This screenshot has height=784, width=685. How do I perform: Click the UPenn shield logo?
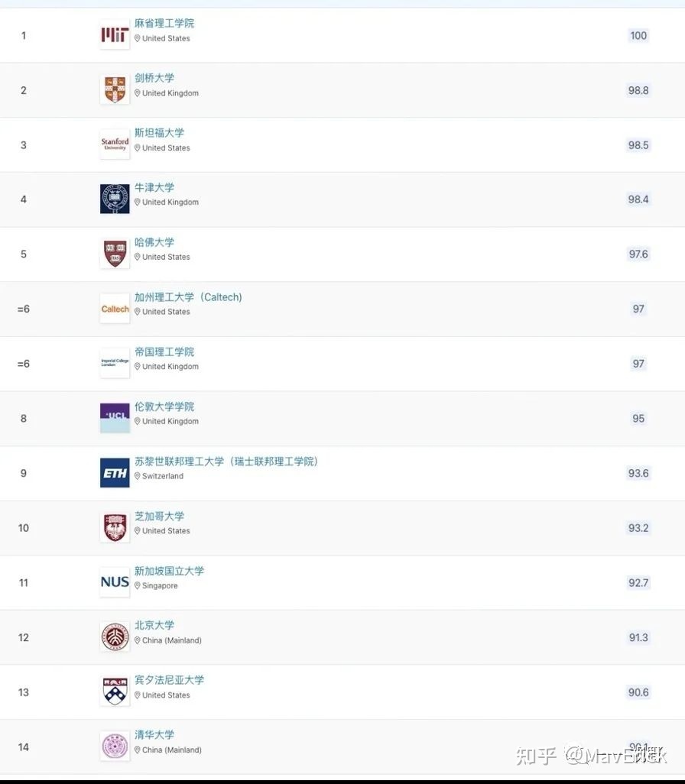click(115, 692)
